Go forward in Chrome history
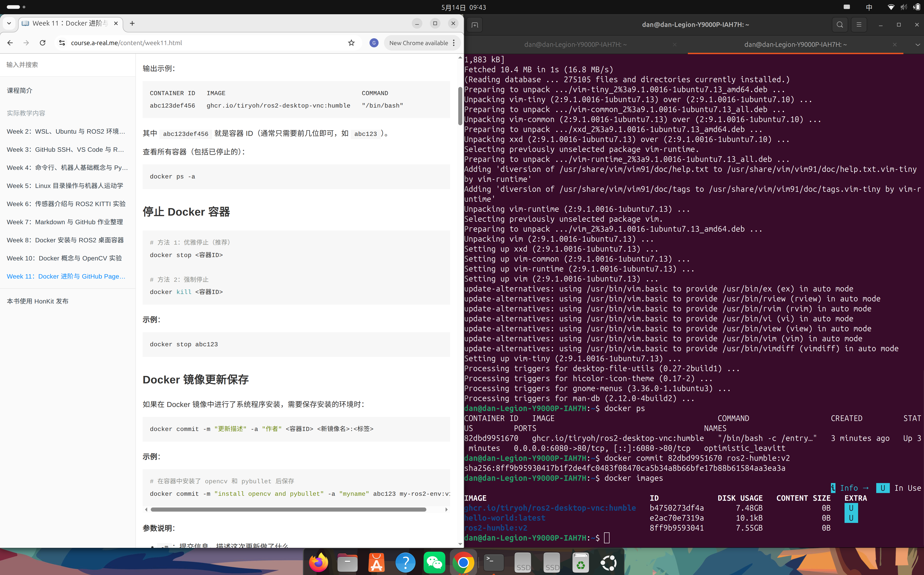924x575 pixels. (26, 43)
